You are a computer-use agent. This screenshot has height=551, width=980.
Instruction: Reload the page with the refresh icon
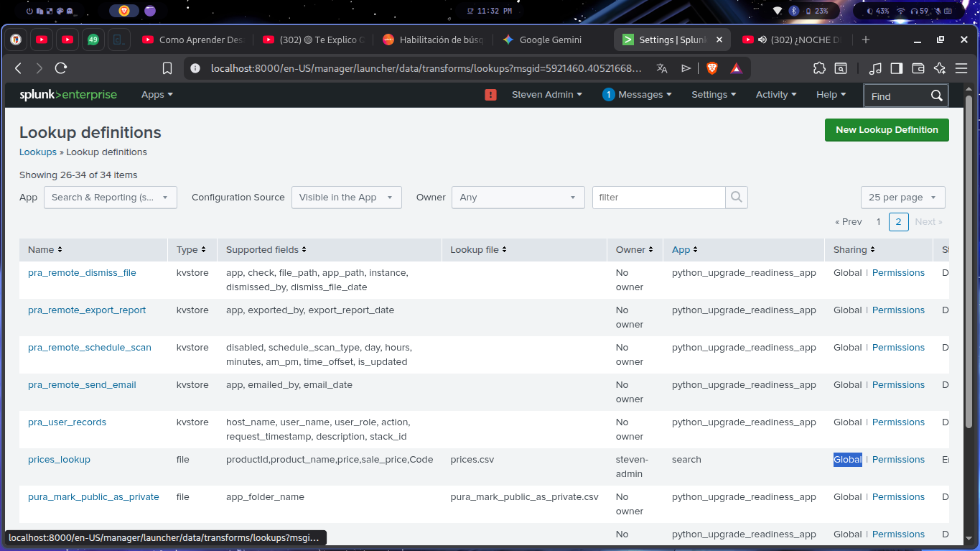[x=61, y=68]
